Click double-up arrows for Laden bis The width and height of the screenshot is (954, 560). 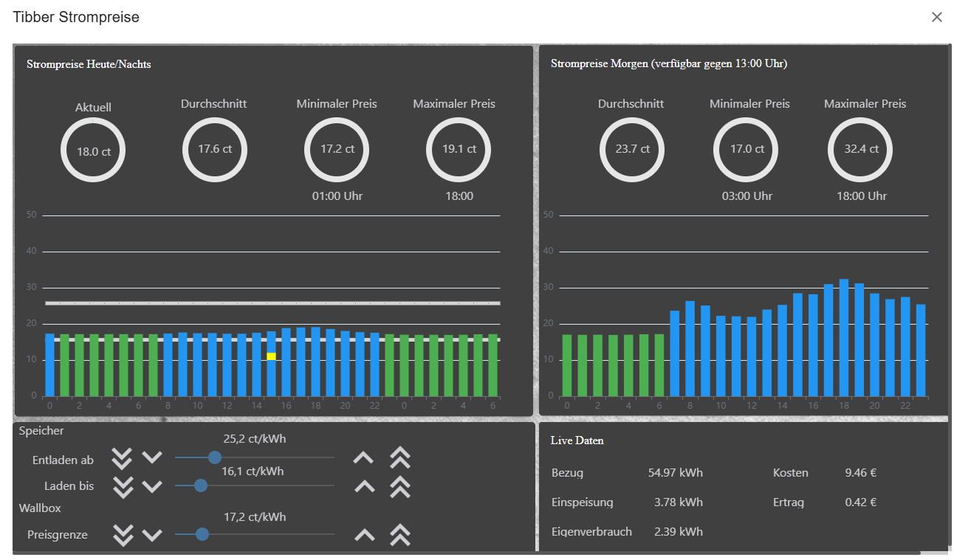pos(400,487)
